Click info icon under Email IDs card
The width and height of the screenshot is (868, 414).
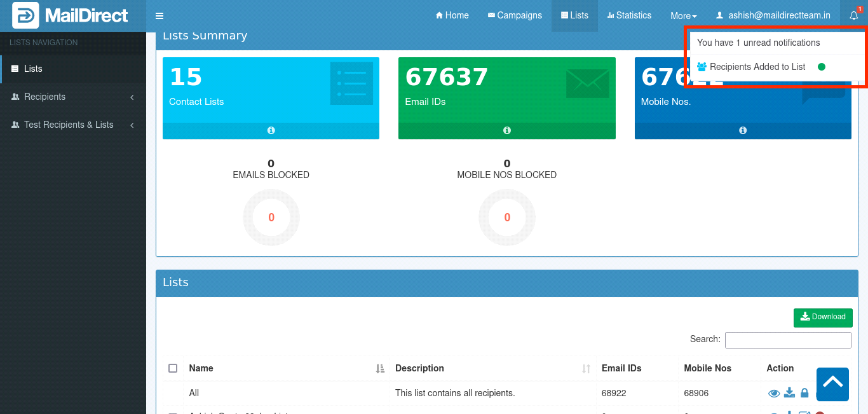coord(506,130)
